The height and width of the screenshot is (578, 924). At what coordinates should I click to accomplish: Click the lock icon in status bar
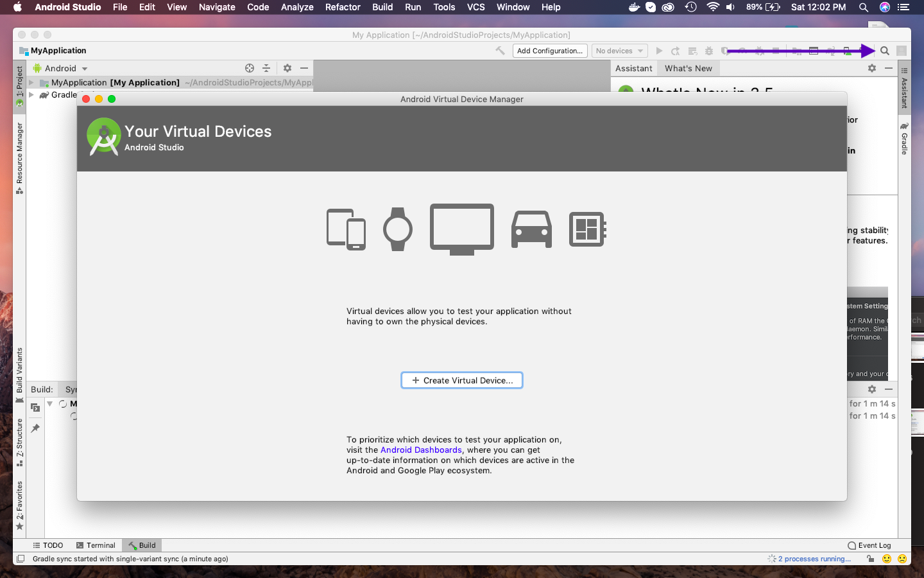tap(870, 559)
